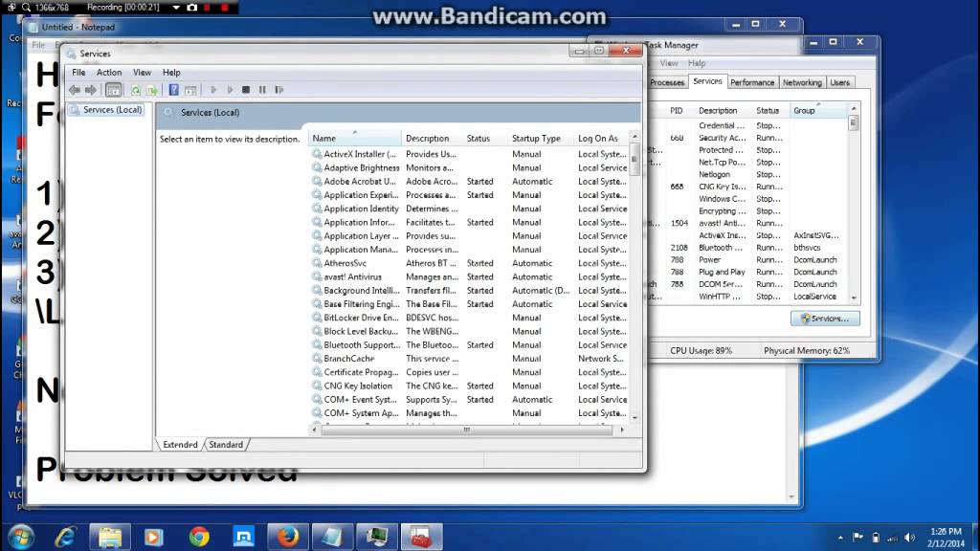The width and height of the screenshot is (980, 551).
Task: Open Google Chrome from the taskbar
Action: pos(199,537)
